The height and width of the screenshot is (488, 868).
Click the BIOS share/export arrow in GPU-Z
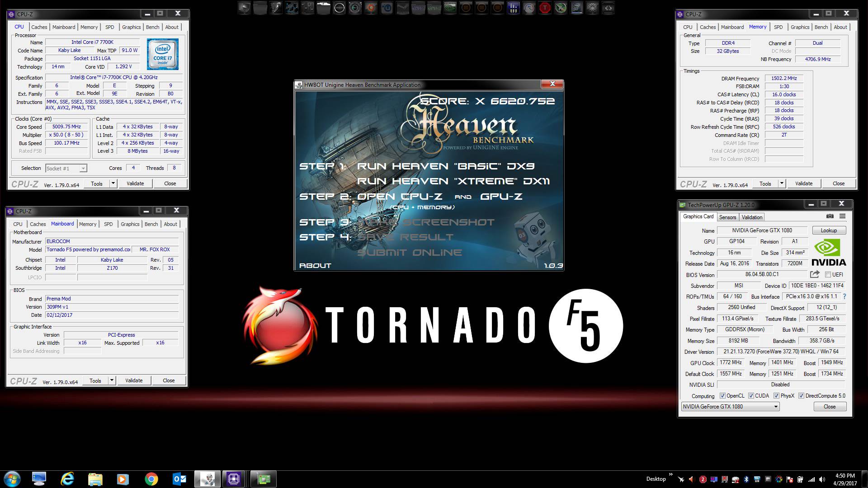coord(815,274)
